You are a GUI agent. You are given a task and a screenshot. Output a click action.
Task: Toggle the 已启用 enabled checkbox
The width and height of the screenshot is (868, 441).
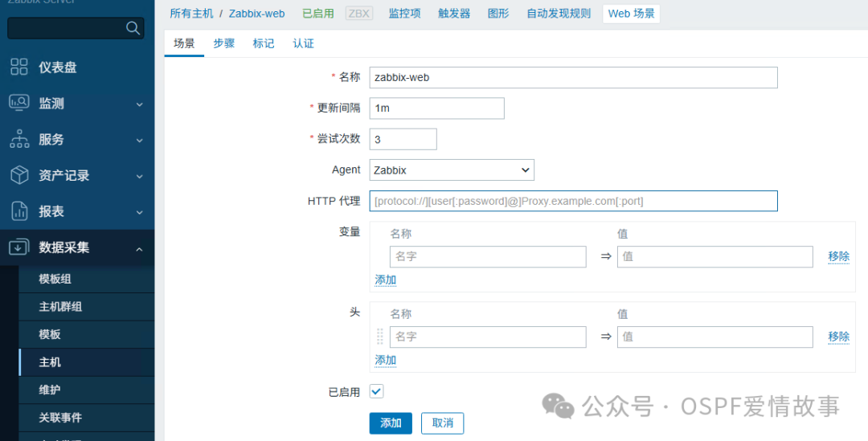376,391
